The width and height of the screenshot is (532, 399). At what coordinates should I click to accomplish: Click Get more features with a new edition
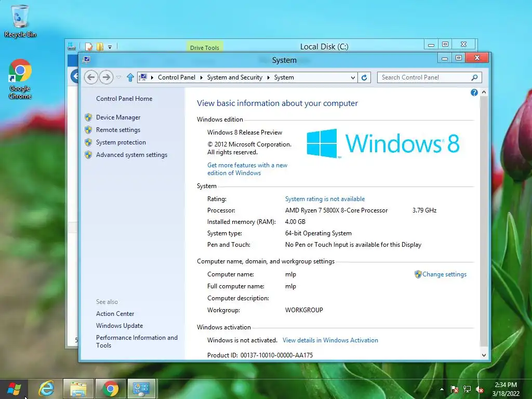247,169
